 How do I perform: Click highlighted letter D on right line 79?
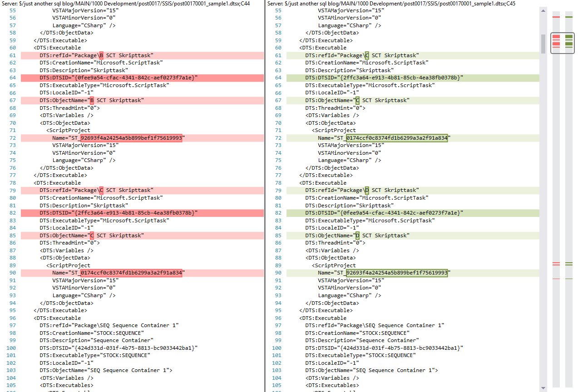(367, 190)
